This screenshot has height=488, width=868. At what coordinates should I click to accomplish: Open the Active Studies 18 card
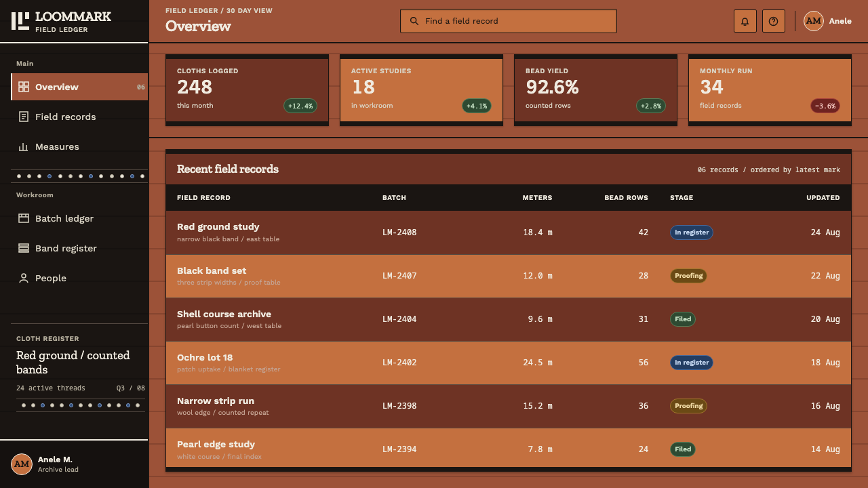[x=421, y=90]
